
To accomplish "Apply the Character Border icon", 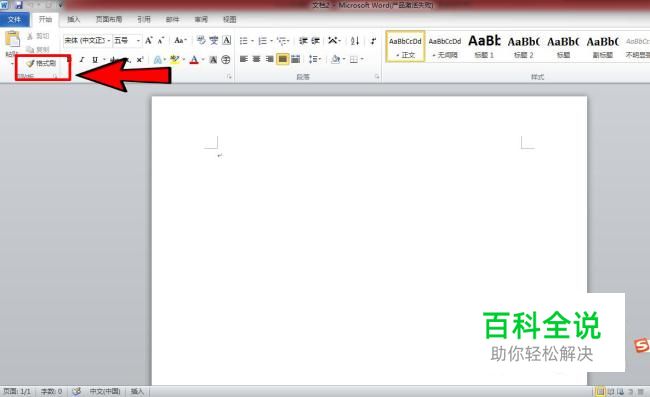I will click(227, 40).
